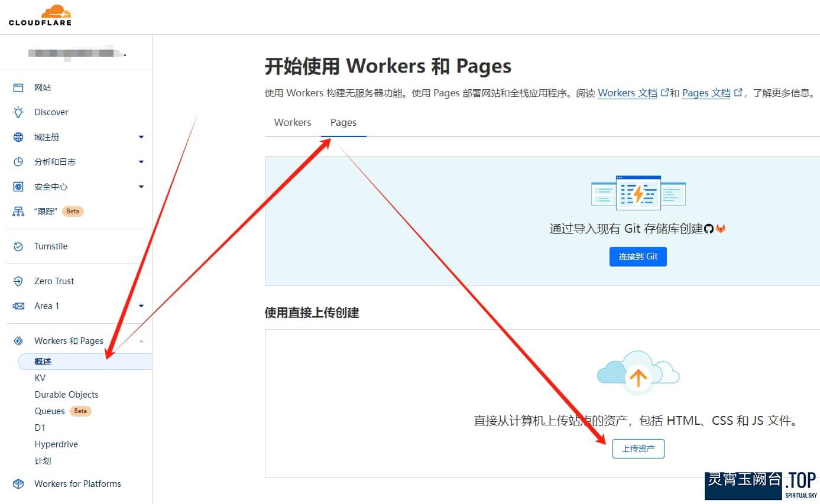The height and width of the screenshot is (504, 820).
Task: Switch to the Workers tab
Action: [293, 122]
